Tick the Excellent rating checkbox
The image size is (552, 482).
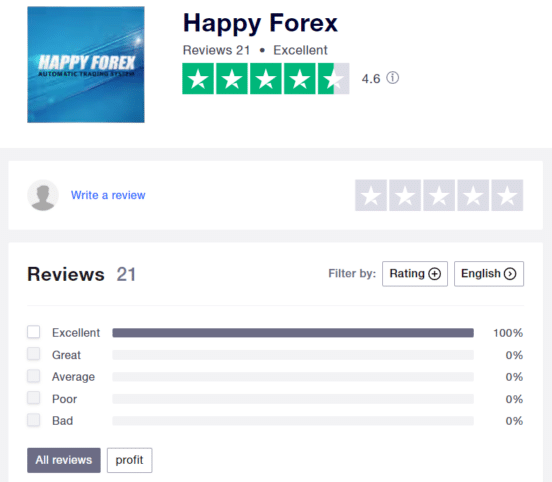click(x=33, y=332)
